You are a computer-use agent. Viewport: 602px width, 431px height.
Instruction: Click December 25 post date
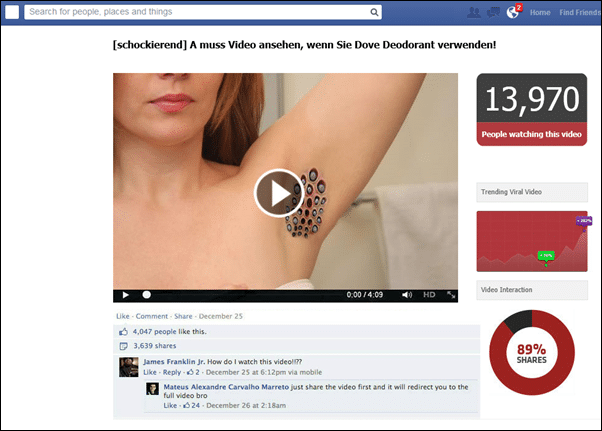click(221, 316)
